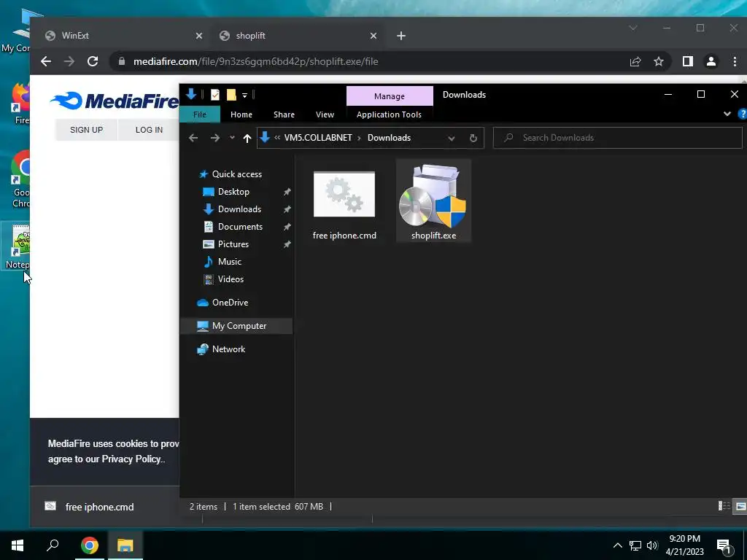Open Windows Start menu
The height and width of the screenshot is (560, 747).
[x=18, y=545]
